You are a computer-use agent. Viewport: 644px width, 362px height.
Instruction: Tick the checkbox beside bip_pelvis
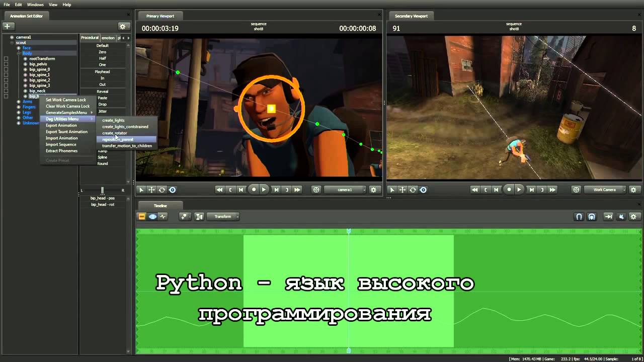point(6,64)
